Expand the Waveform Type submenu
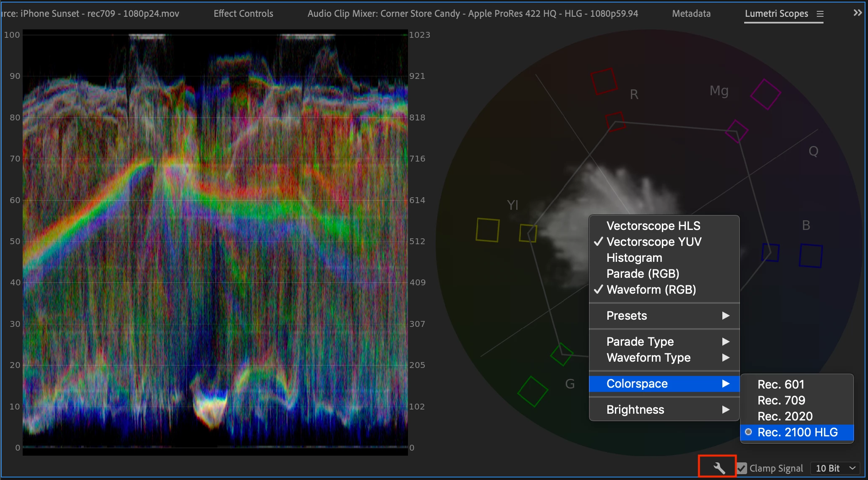The image size is (868, 480). [x=664, y=357]
